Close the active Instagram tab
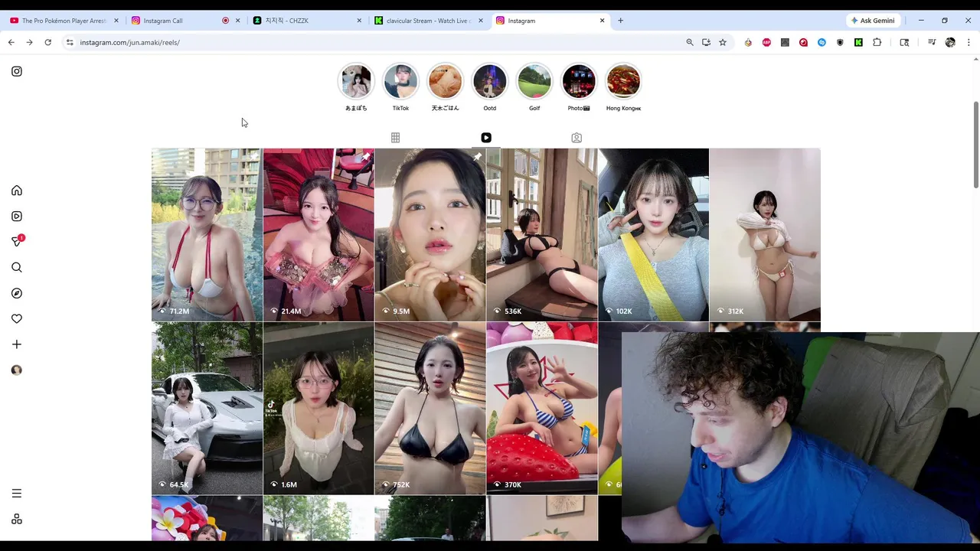 (602, 21)
